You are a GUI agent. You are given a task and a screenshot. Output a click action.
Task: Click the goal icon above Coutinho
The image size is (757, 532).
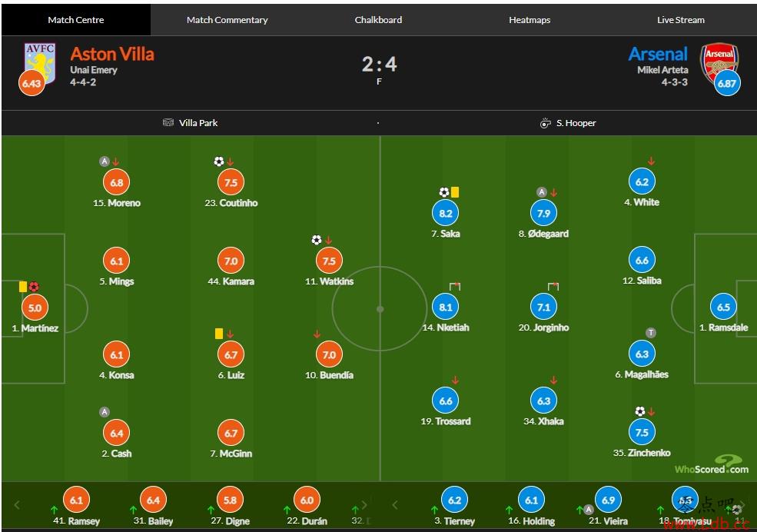click(x=219, y=161)
